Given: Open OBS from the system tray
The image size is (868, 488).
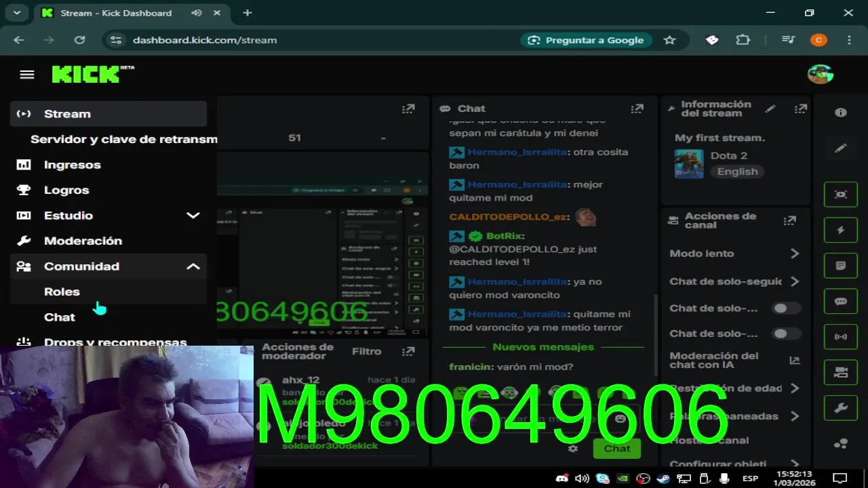Looking at the screenshot, I should click(643, 479).
